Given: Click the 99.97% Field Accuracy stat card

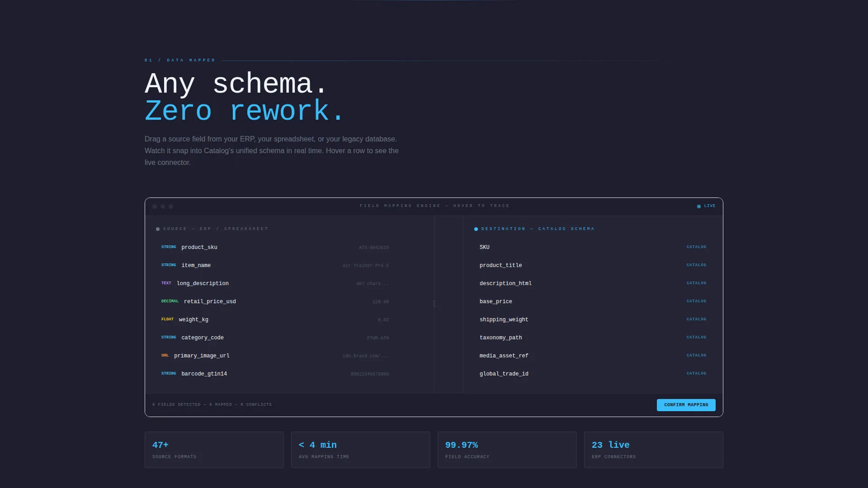Looking at the screenshot, I should [x=507, y=450].
